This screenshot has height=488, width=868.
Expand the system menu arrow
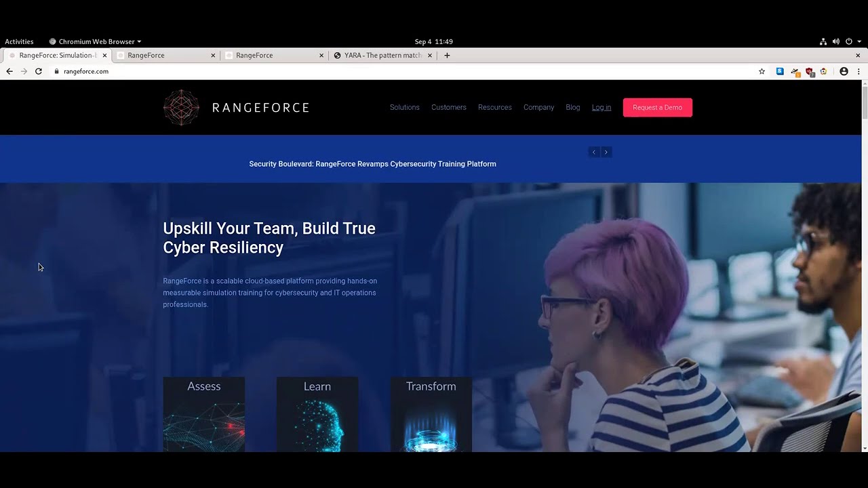click(859, 41)
